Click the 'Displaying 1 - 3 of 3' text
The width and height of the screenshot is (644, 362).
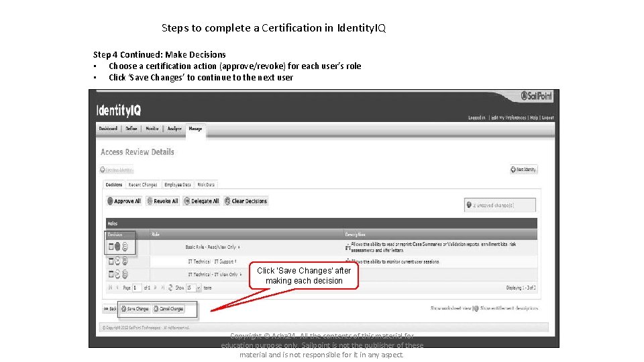[x=521, y=288]
